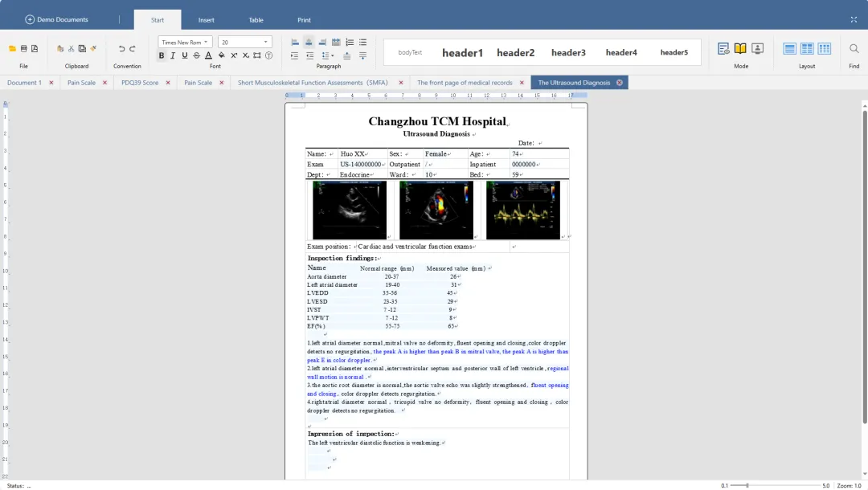This screenshot has height=490, width=868.
Task: Close the PDQ39 Score tab
Action: pos(168,83)
